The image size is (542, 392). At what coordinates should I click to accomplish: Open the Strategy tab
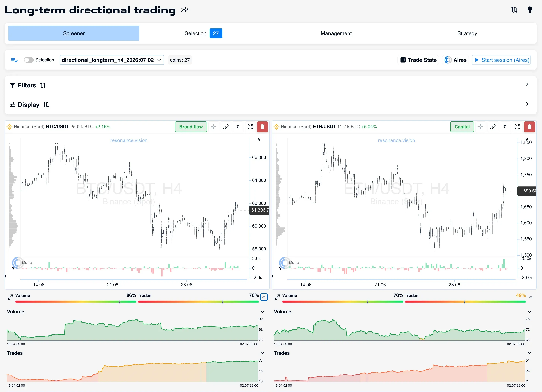coord(467,33)
